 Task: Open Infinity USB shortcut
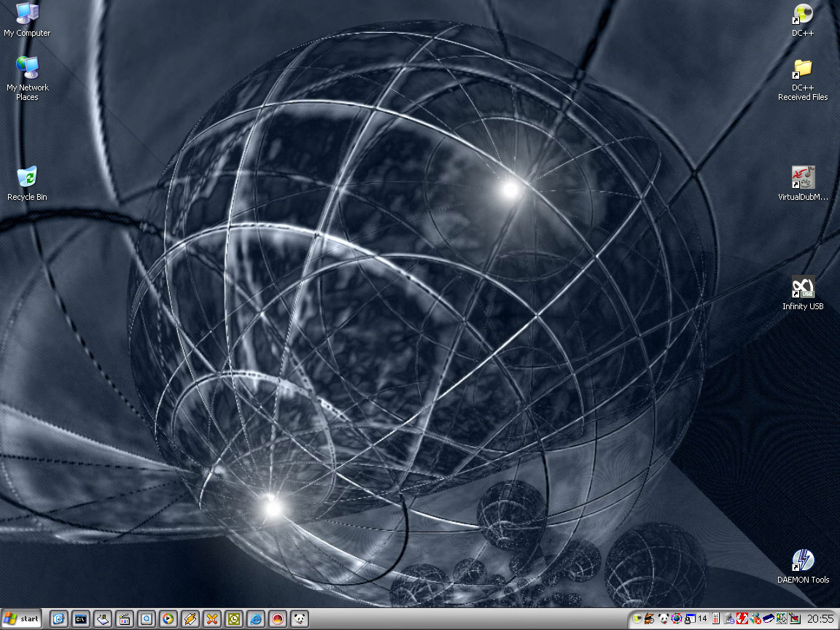pos(803,292)
